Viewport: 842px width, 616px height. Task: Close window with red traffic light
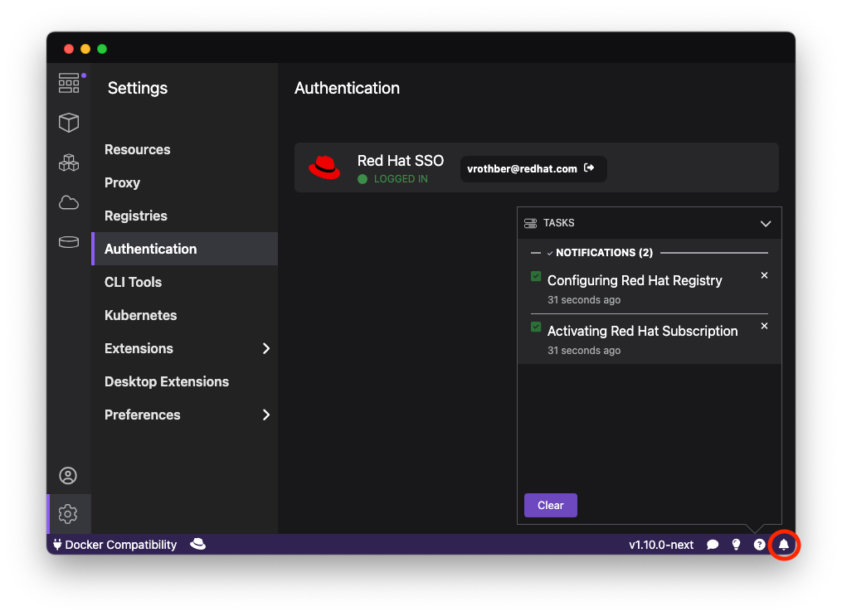tap(69, 49)
